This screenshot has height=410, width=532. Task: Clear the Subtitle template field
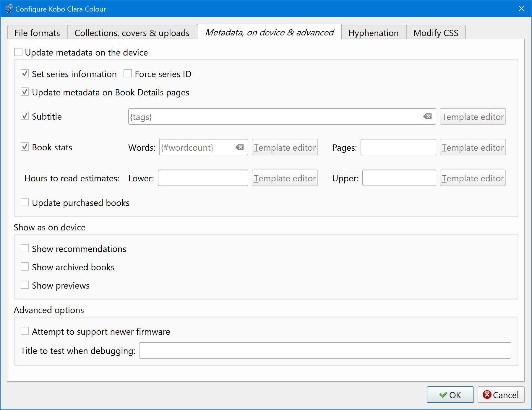coord(427,117)
